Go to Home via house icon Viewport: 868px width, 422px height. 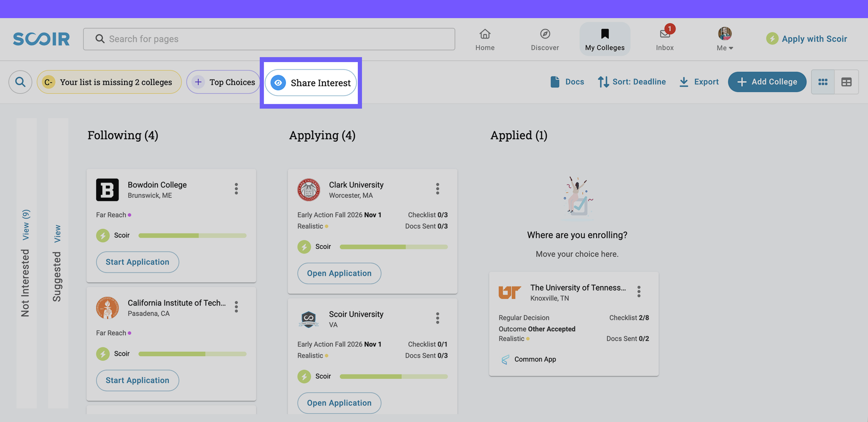click(x=485, y=34)
